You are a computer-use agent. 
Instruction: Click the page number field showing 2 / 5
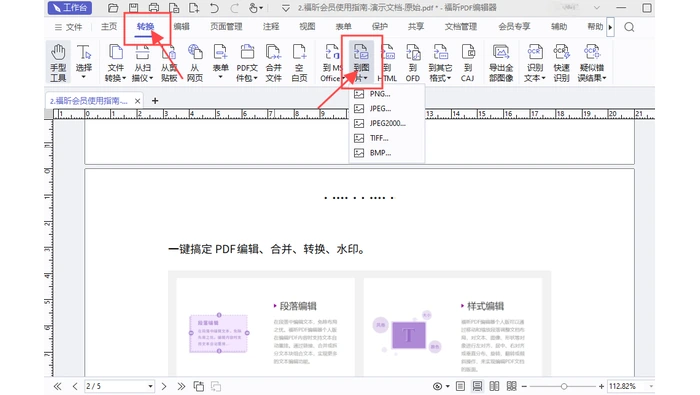[x=119, y=386]
